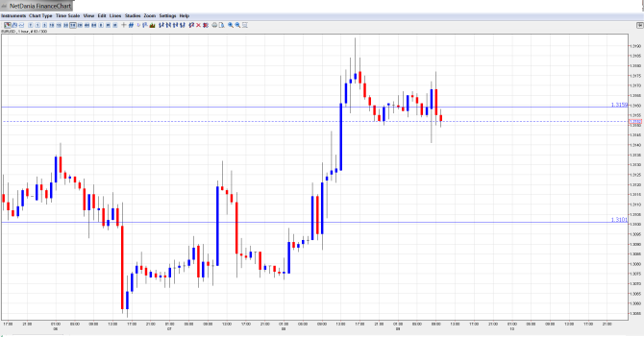Click the first chart instrument toolbar icon
644x361 pixels.
coord(8,25)
